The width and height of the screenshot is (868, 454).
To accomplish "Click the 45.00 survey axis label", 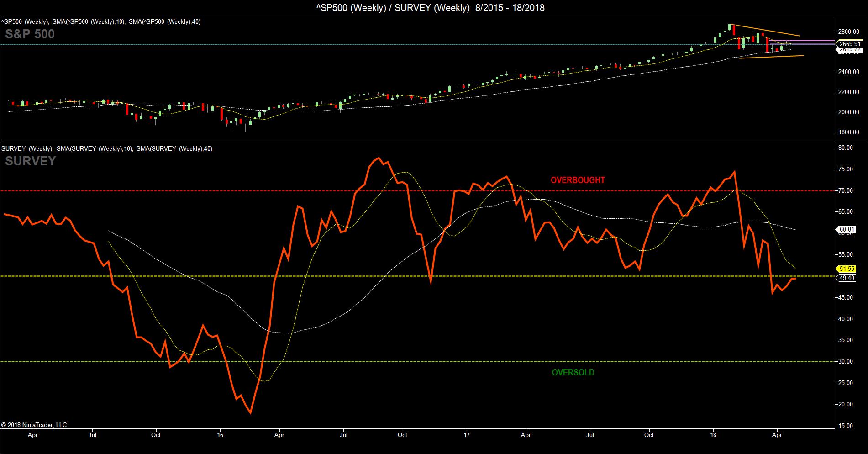I will 846,297.
